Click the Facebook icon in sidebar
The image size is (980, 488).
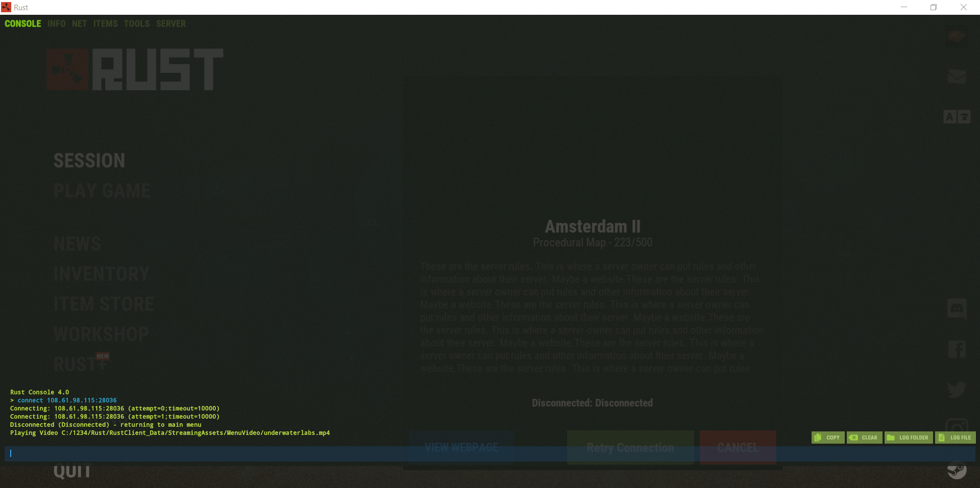point(957,349)
